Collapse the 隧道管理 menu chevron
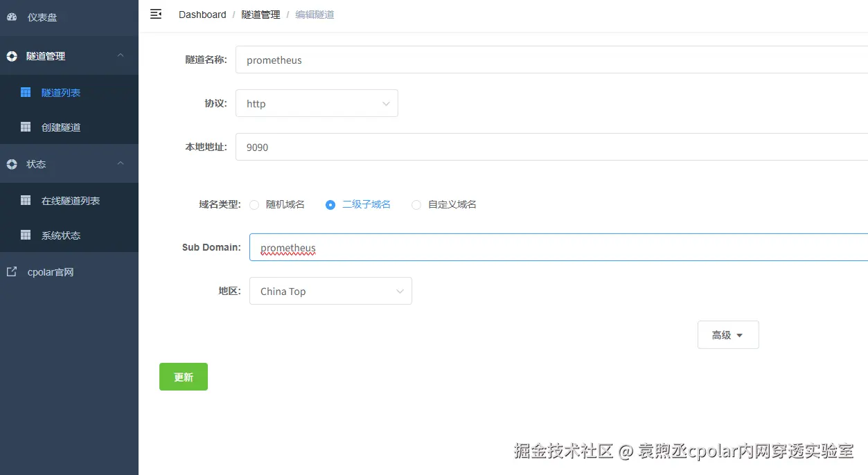868x475 pixels. [121, 55]
